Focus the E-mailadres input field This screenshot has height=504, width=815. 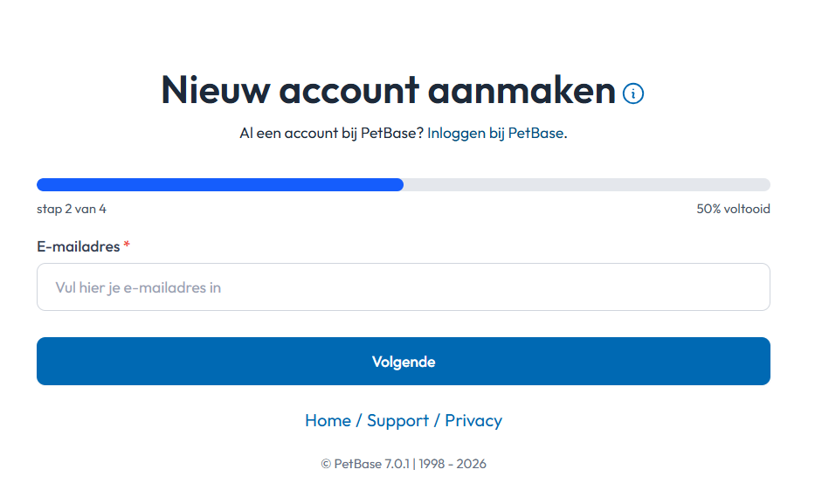click(403, 287)
